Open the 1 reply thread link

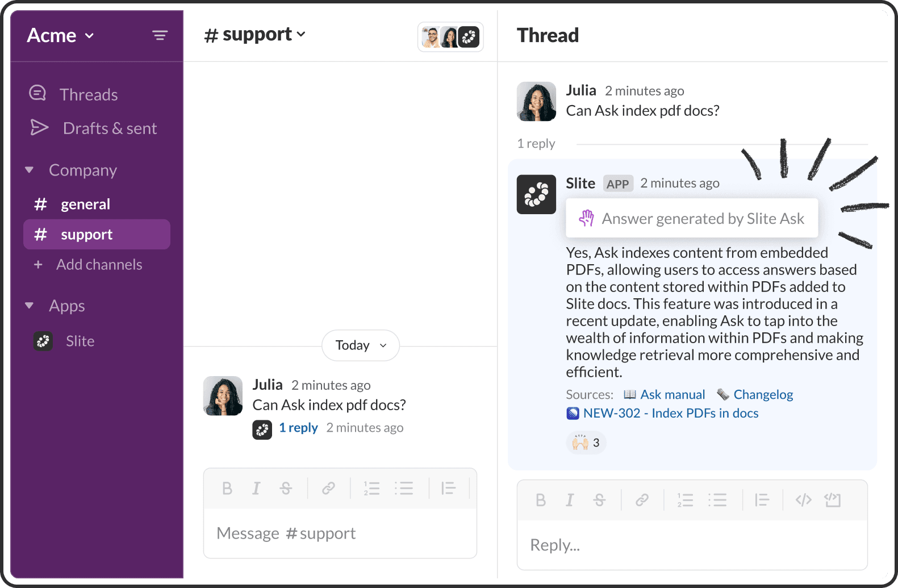tap(298, 427)
